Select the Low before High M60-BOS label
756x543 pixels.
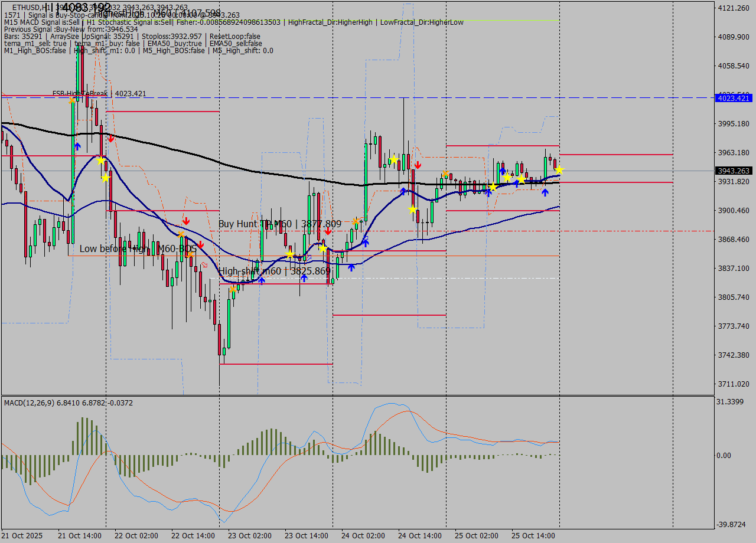point(138,249)
